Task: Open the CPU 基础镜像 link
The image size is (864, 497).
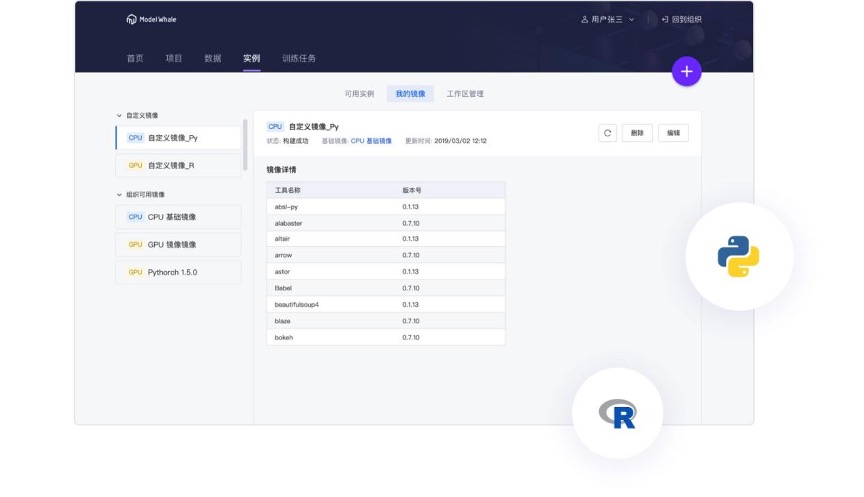Action: (371, 141)
